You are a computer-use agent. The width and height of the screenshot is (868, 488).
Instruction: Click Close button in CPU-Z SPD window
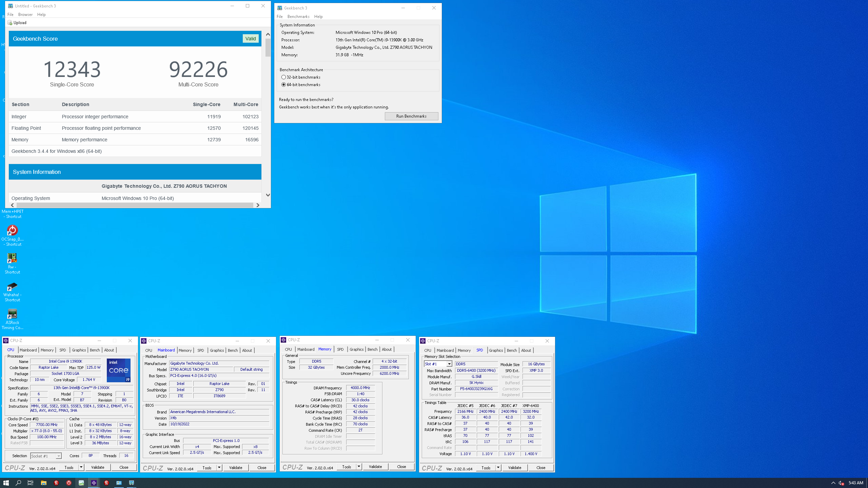click(x=541, y=468)
